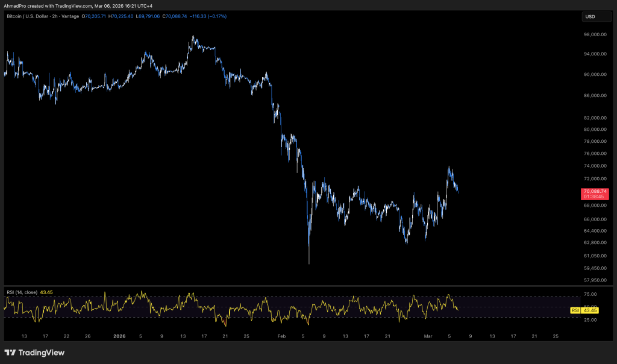Click the 98,000.00 price scale label
The image size is (617, 364).
point(595,35)
